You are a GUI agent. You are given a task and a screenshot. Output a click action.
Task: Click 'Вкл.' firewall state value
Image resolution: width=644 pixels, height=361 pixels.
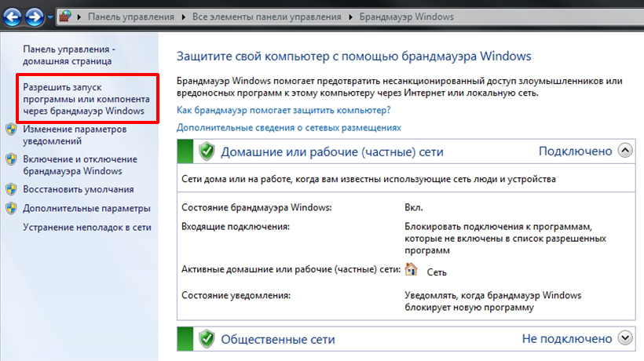pos(414,207)
